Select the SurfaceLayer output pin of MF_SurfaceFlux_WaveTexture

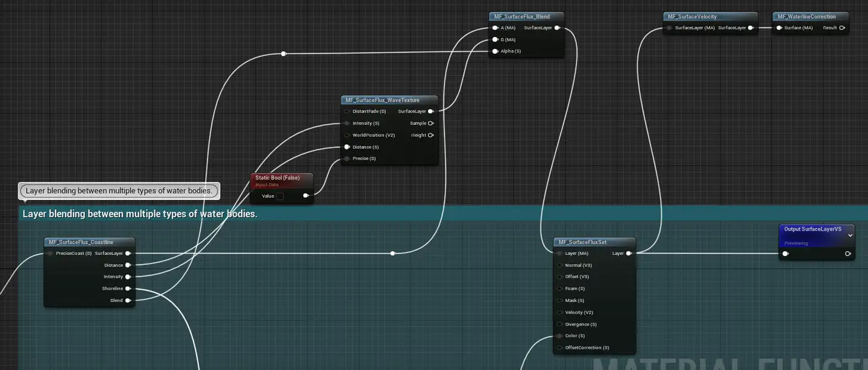[x=430, y=111]
